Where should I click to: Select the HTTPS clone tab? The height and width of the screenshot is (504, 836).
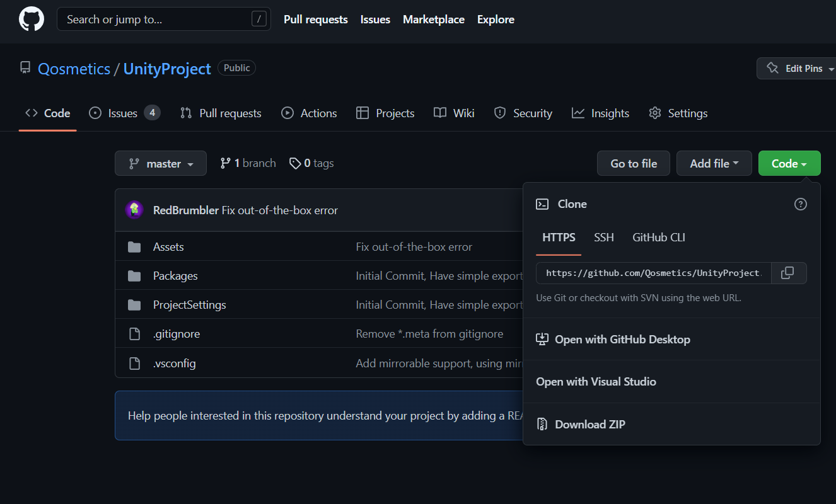(x=559, y=238)
